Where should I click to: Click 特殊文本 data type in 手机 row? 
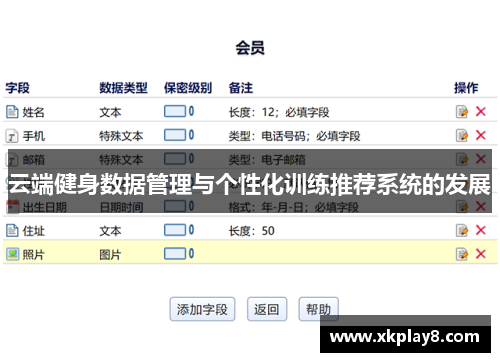pos(121,136)
